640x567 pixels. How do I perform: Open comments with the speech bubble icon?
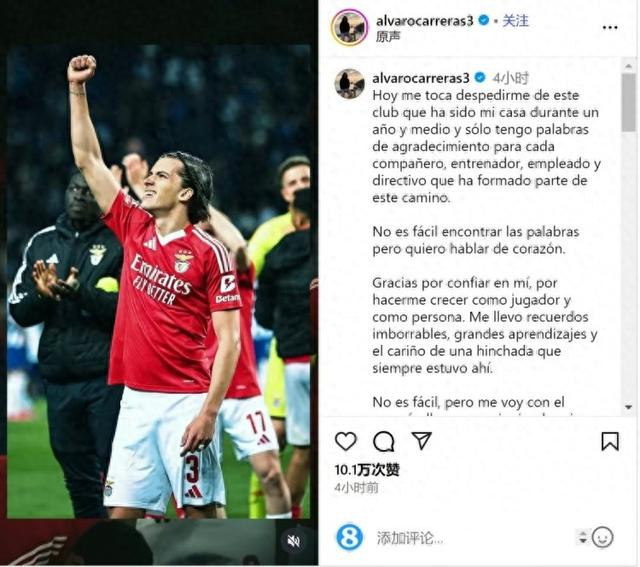pos(384,441)
